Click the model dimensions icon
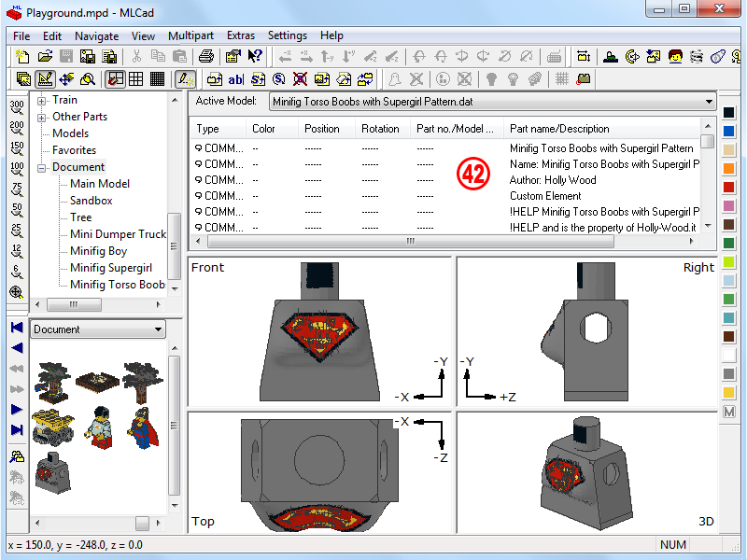 coord(583,56)
